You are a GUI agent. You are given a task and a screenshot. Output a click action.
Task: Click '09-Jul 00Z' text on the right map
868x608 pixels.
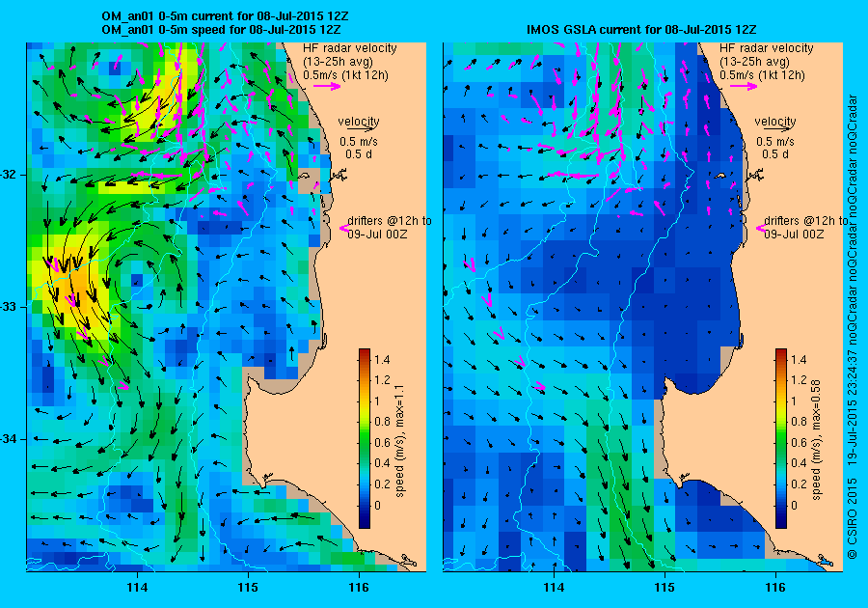(x=794, y=235)
